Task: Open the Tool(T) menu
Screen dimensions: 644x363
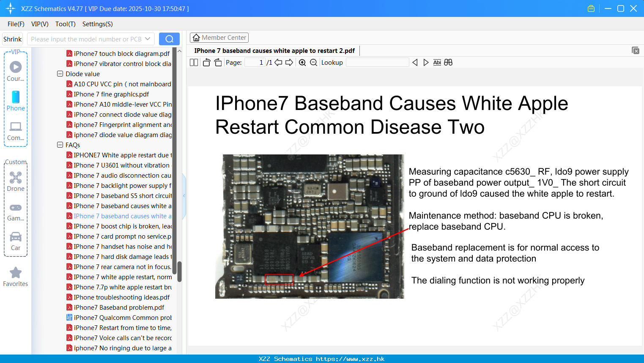Action: [x=65, y=24]
